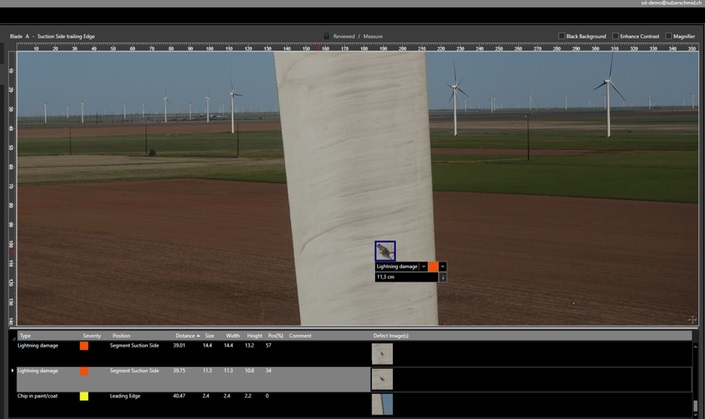Open the Lightning damage type dropdown
The width and height of the screenshot is (705, 419).
423,266
